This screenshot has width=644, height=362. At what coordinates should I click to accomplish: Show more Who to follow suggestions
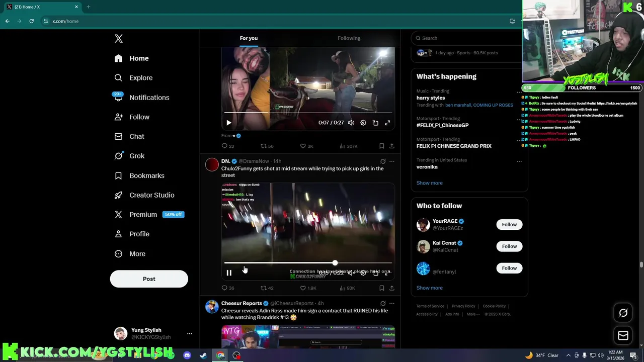point(429,288)
